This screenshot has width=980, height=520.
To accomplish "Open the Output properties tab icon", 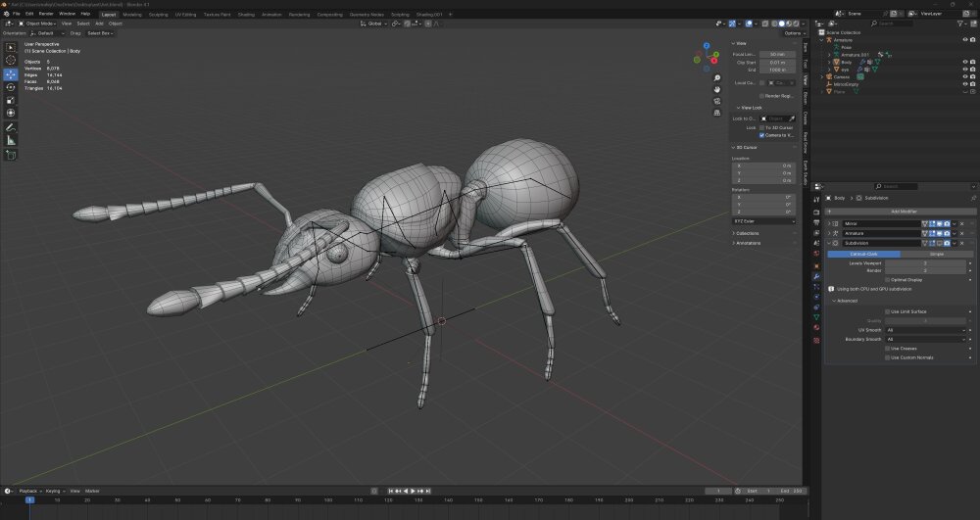I will pos(816,222).
